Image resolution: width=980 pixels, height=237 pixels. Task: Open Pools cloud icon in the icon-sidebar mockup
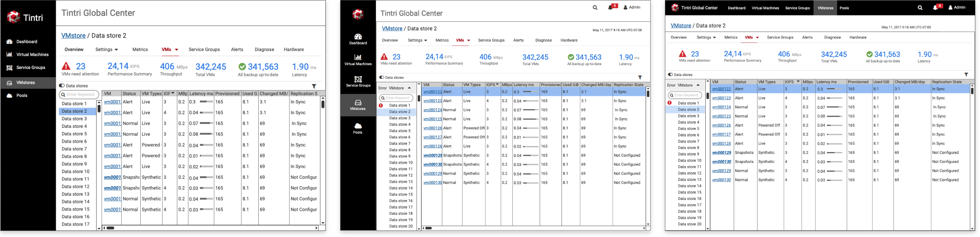tap(358, 126)
